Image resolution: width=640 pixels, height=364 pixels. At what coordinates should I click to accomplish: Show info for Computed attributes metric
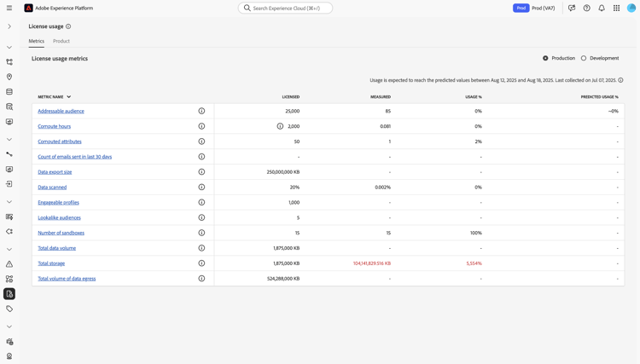pyautogui.click(x=201, y=142)
